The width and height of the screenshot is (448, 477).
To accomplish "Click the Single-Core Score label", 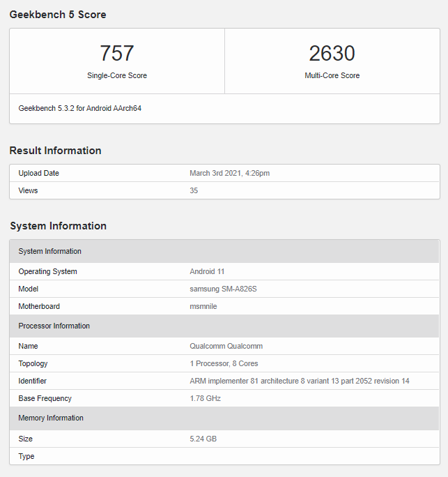I will click(x=116, y=75).
